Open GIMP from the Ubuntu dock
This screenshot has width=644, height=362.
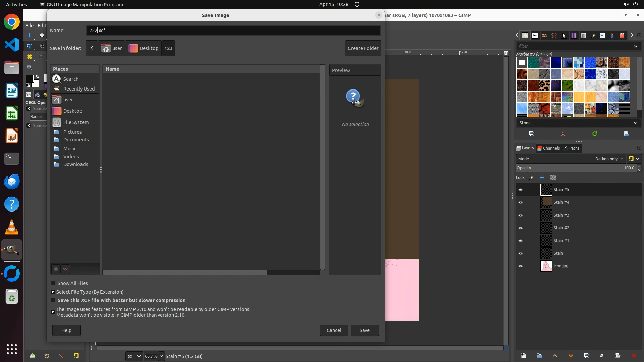point(12,250)
